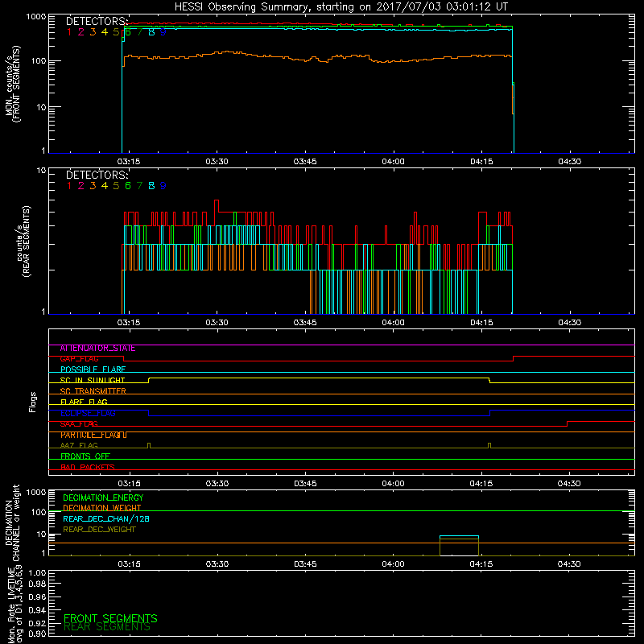Screen dimensions: 644x644
Task: Click the REAR_DEC_CHAN/128 legend label
Action: coord(106,519)
